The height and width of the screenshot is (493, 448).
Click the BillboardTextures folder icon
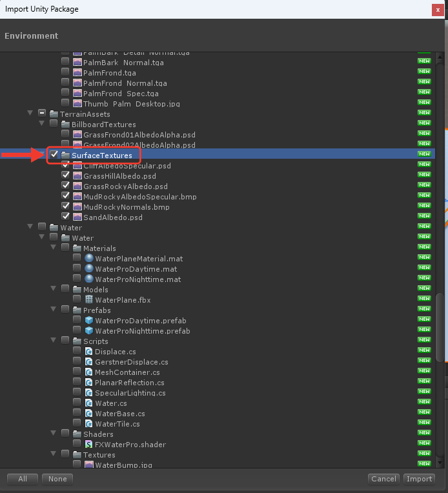[x=65, y=124]
